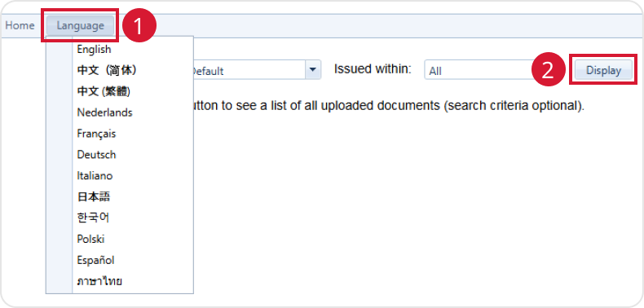Open the Issued within All combo box
The image size is (644, 308).
[x=480, y=70]
